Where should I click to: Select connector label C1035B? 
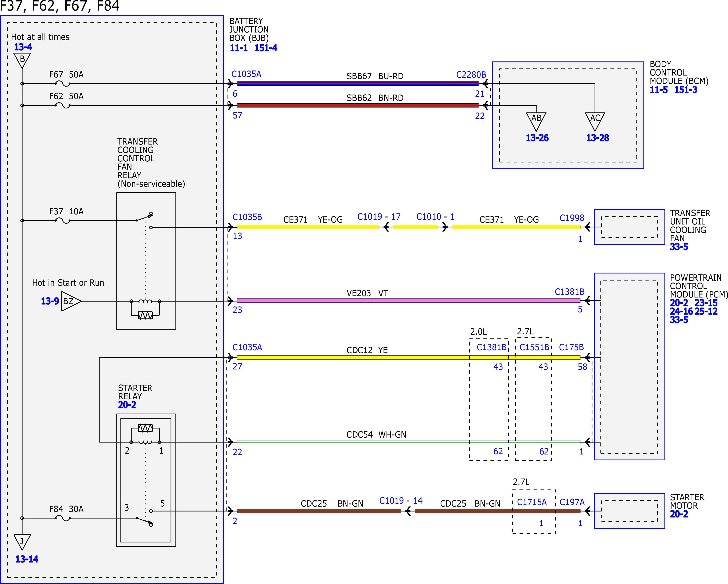[247, 217]
